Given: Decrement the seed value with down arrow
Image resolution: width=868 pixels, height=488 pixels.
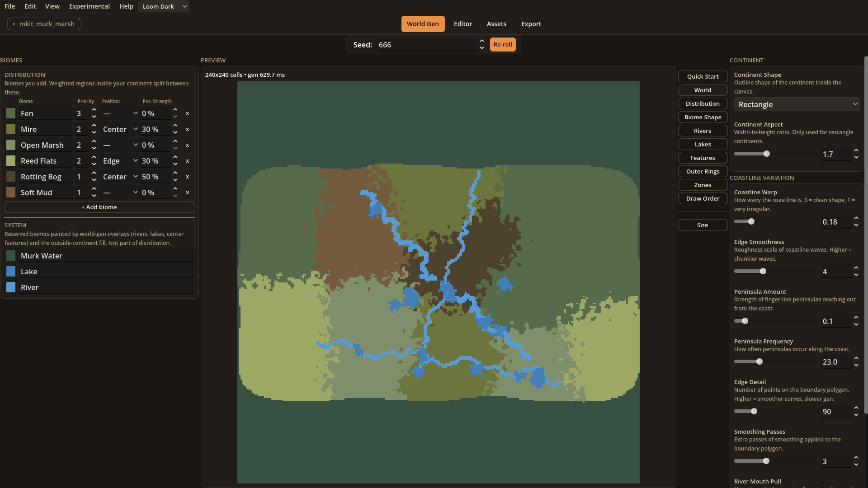Looking at the screenshot, I should click(482, 48).
